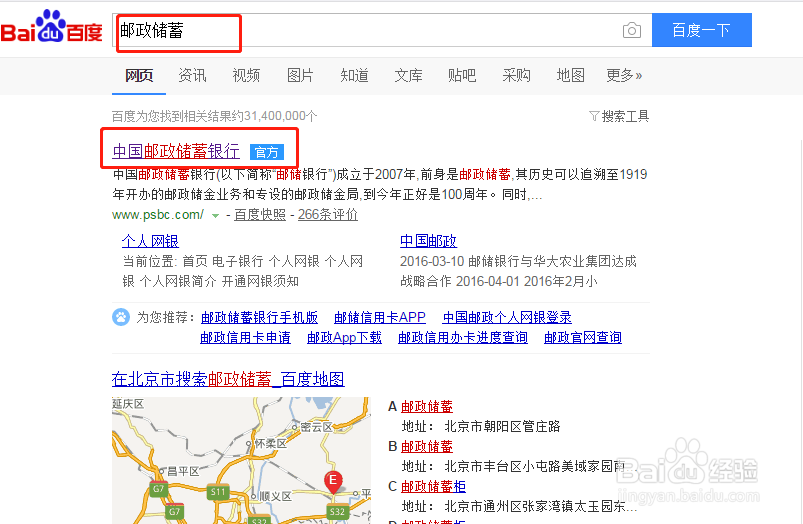
Task: Click the 顺义区 label on the map
Action: click(x=275, y=496)
